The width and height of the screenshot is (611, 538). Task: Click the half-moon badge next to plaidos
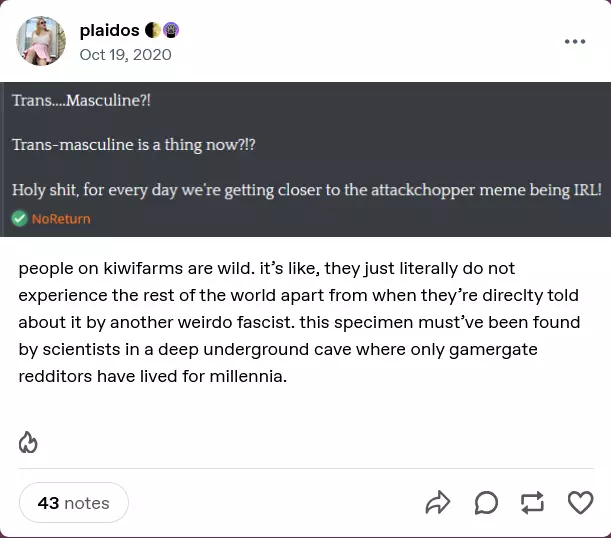[152, 31]
